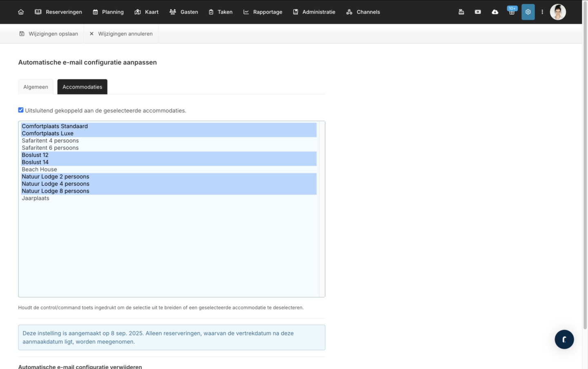Click the cloud download icon

tap(495, 12)
